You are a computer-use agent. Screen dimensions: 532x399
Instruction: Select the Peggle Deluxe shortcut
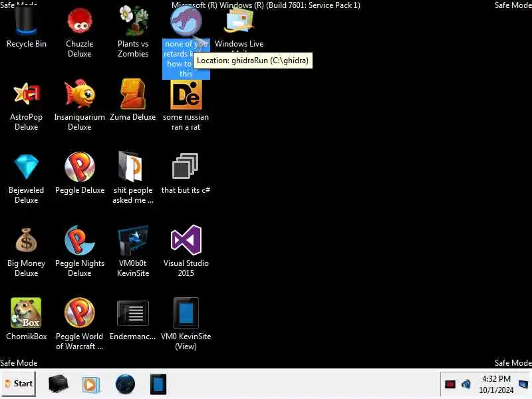pos(79,167)
